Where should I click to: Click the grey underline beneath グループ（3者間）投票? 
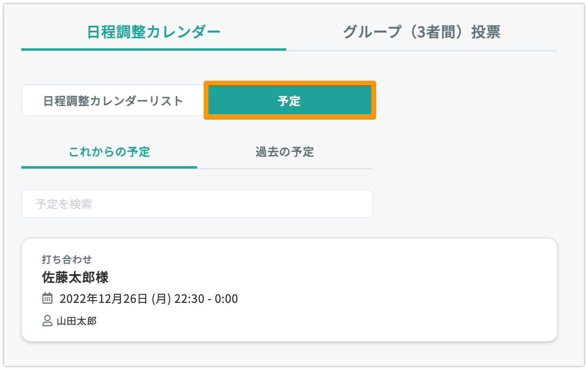click(422, 50)
